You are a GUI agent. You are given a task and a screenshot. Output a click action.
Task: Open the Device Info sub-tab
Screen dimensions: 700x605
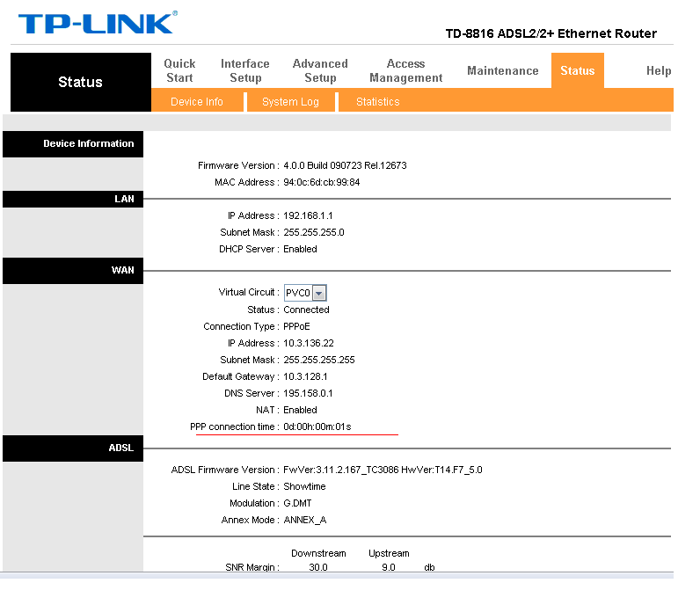point(197,102)
